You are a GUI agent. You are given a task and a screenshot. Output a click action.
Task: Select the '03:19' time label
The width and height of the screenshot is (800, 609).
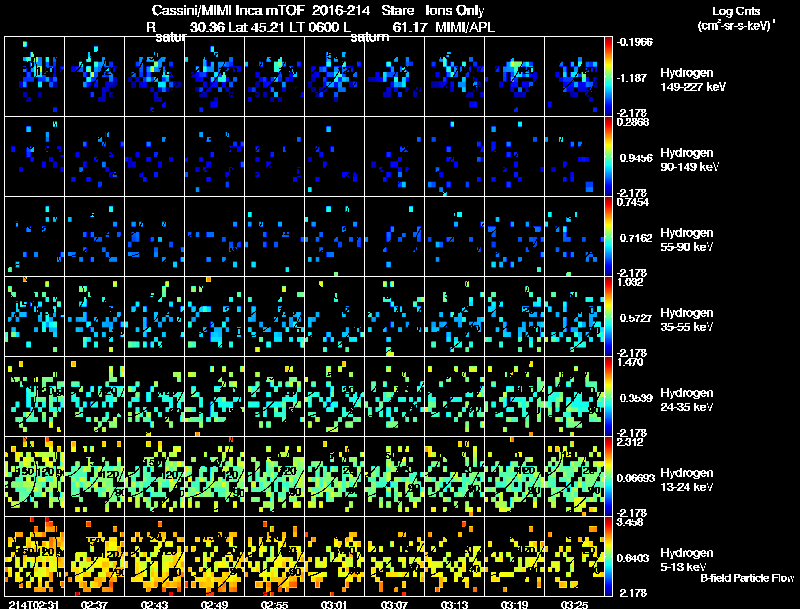click(x=514, y=604)
